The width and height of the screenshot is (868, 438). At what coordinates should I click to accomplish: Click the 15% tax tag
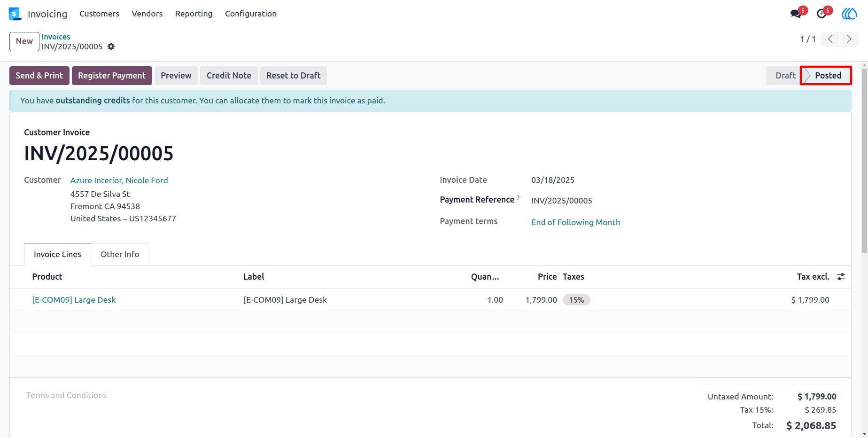[x=576, y=300]
